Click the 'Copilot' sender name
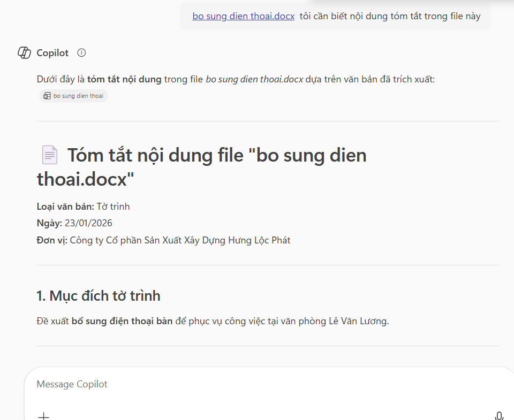Viewport: 514px width, 420px height. point(52,53)
